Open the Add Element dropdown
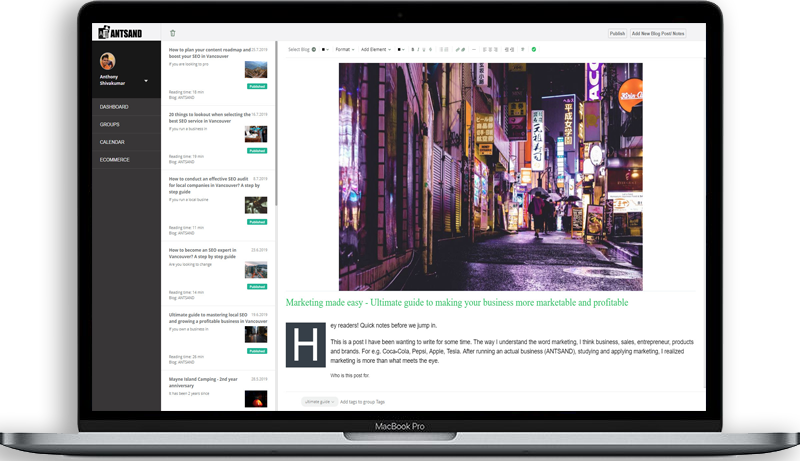 (x=377, y=49)
